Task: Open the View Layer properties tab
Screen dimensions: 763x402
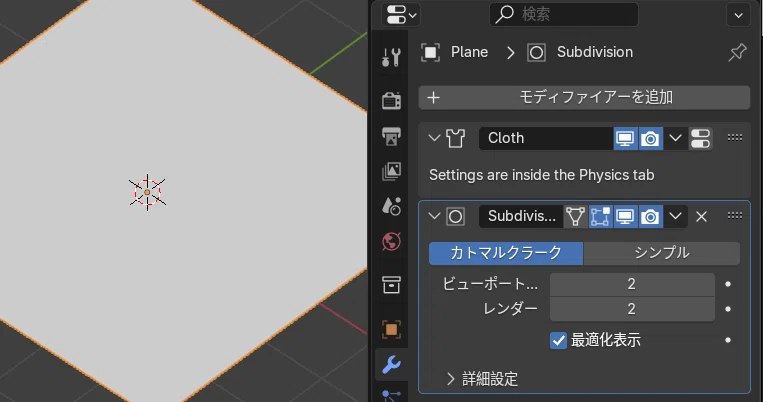Action: click(x=391, y=171)
